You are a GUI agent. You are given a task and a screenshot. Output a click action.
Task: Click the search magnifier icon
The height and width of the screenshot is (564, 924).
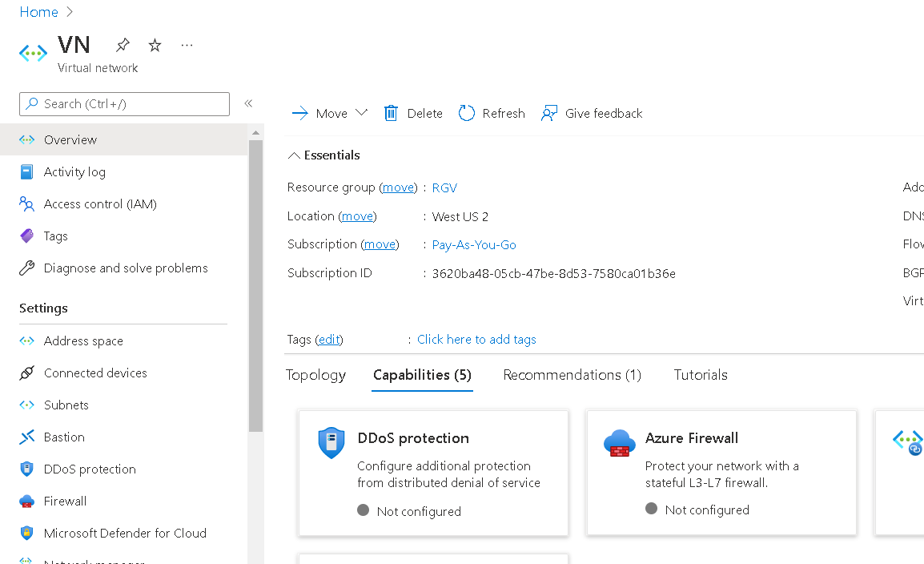coord(32,103)
